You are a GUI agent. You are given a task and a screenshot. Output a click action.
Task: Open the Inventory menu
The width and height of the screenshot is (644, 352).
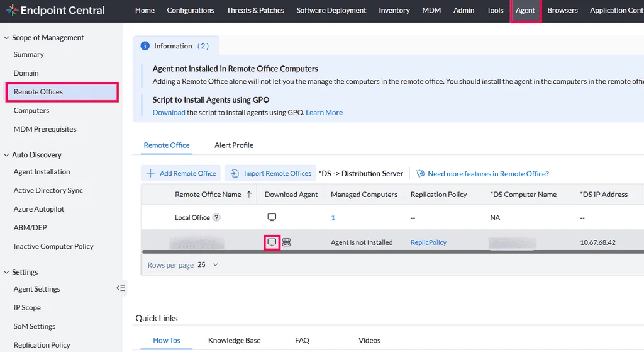[394, 10]
